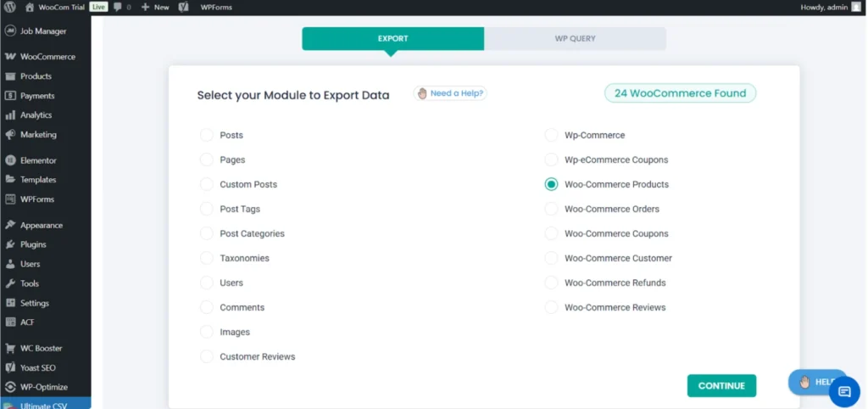Click the Job Manager sidebar icon
The width and height of the screenshot is (868, 409).
pos(10,31)
